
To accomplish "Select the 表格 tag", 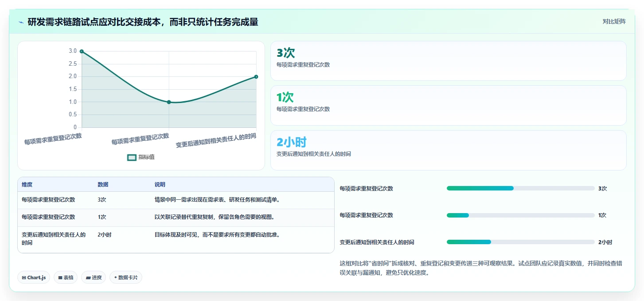I will [66, 277].
